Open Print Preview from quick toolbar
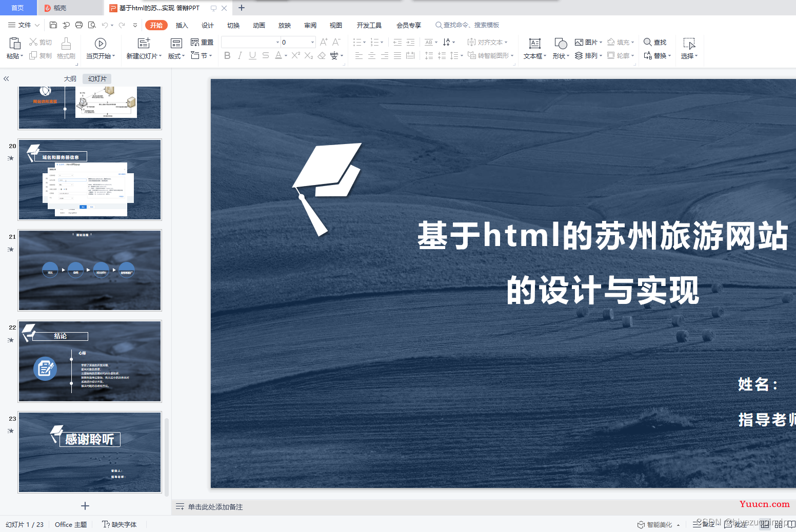The image size is (796, 532). coord(92,25)
